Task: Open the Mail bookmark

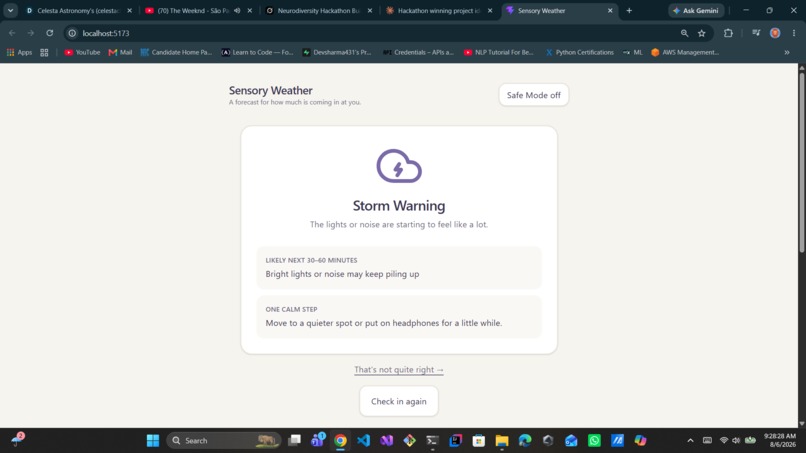Action: point(120,52)
